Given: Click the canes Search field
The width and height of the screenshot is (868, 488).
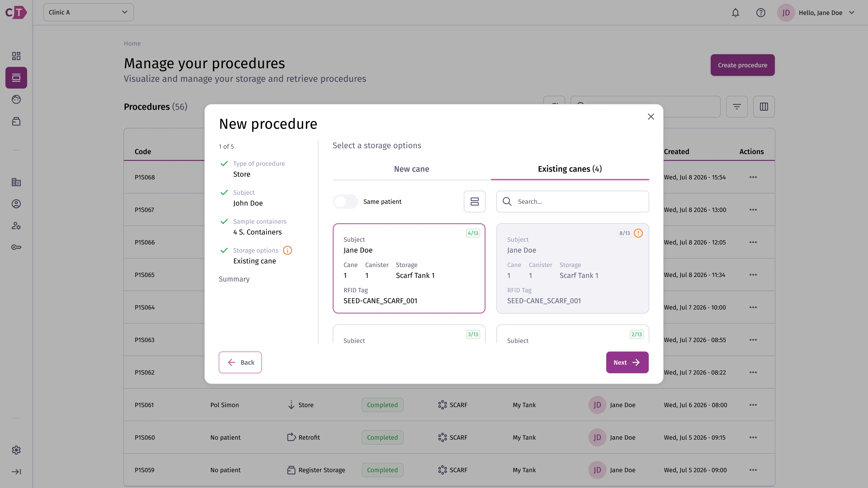Looking at the screenshot, I should (573, 201).
